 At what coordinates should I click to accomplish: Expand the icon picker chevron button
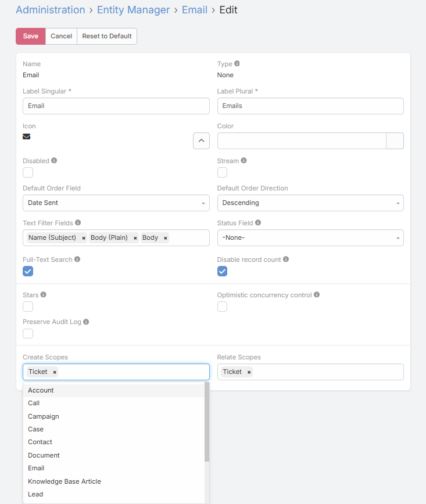tap(201, 141)
